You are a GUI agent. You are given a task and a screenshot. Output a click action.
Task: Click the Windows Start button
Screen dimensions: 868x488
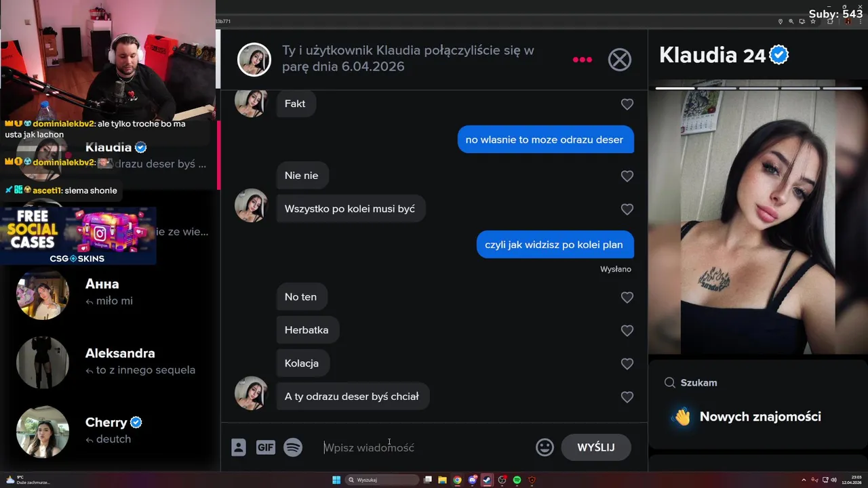[336, 480]
